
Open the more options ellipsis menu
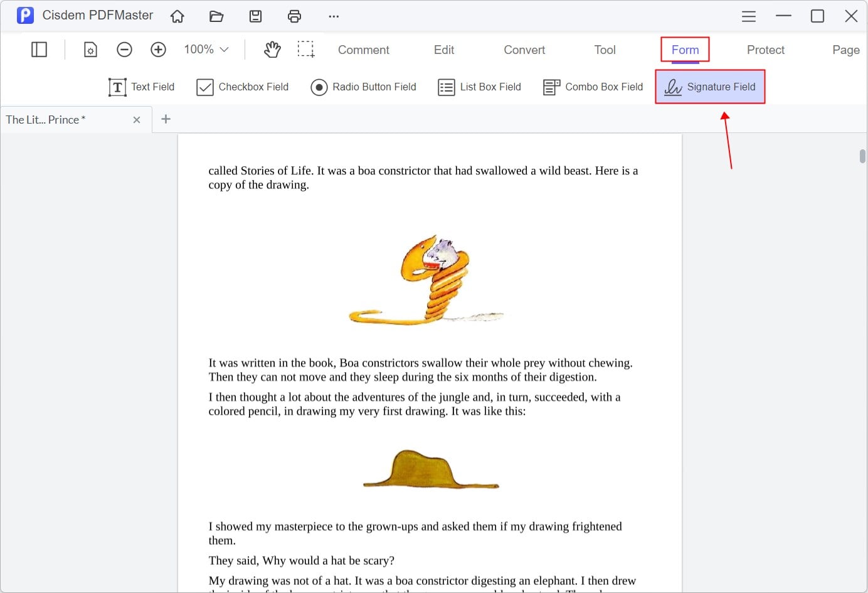pyautogui.click(x=333, y=16)
